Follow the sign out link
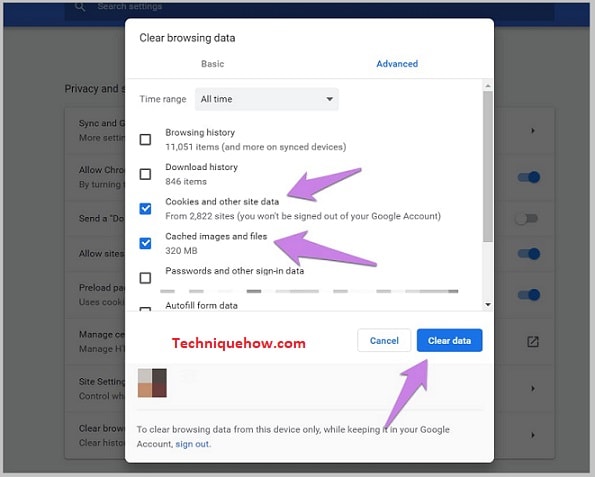The width and height of the screenshot is (595, 477). (x=192, y=444)
